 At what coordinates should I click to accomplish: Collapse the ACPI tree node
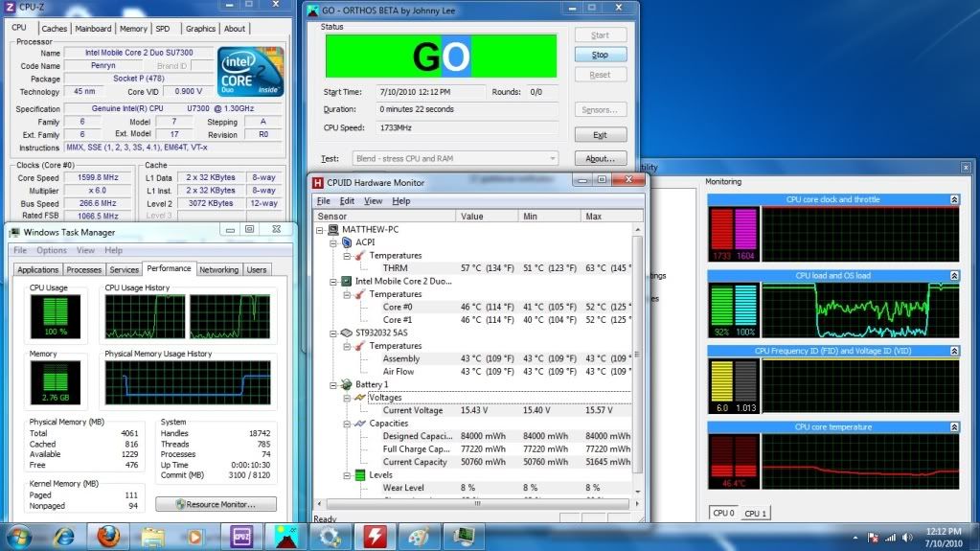click(333, 242)
